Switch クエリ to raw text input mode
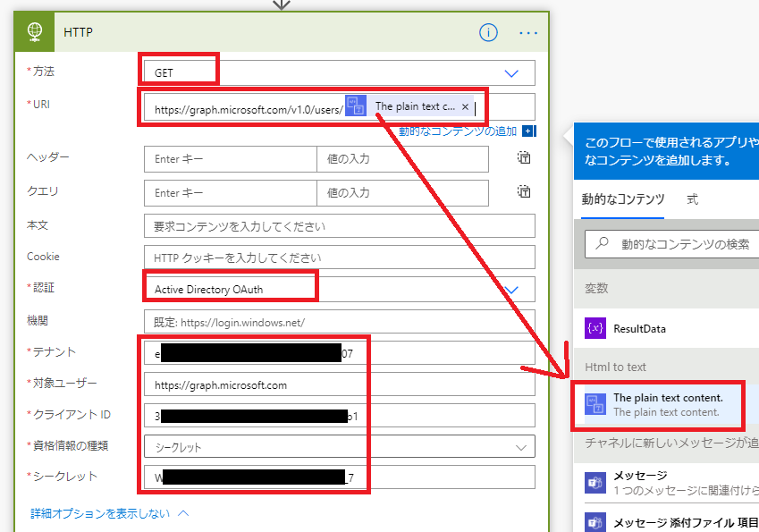Screen dimensions: 759x532 click(523, 193)
